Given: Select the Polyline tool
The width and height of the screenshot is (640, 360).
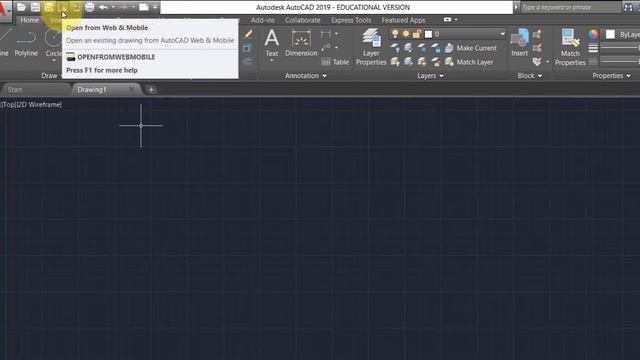Looking at the screenshot, I should (26, 44).
